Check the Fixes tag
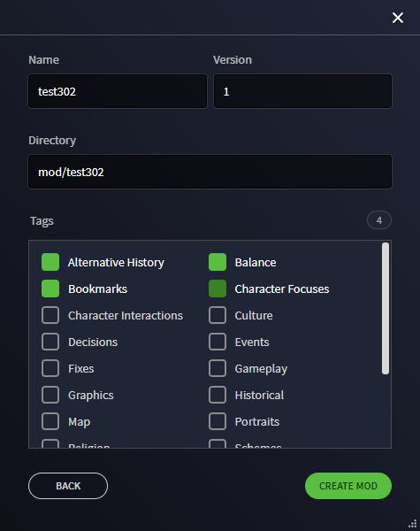 point(50,368)
